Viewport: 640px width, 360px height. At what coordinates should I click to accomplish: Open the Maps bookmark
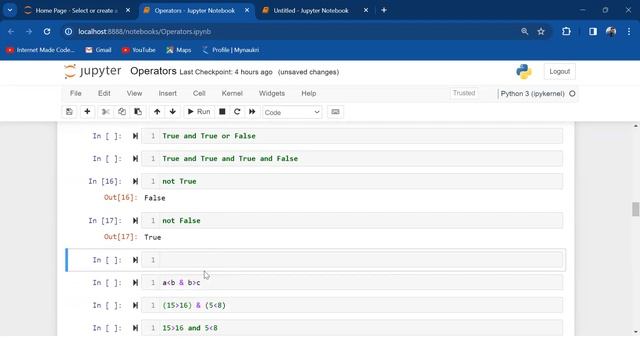[x=179, y=50]
